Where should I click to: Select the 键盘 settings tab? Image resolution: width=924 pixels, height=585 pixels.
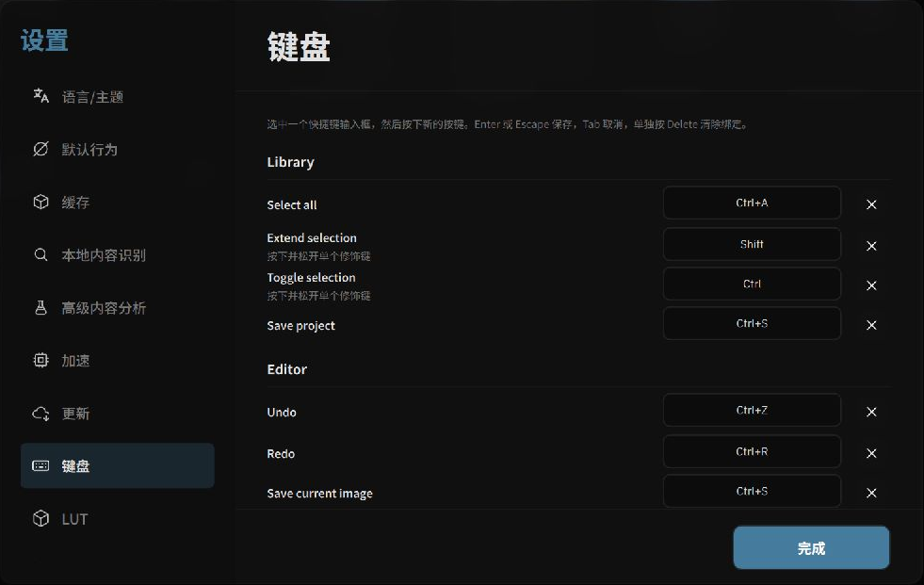[118, 465]
